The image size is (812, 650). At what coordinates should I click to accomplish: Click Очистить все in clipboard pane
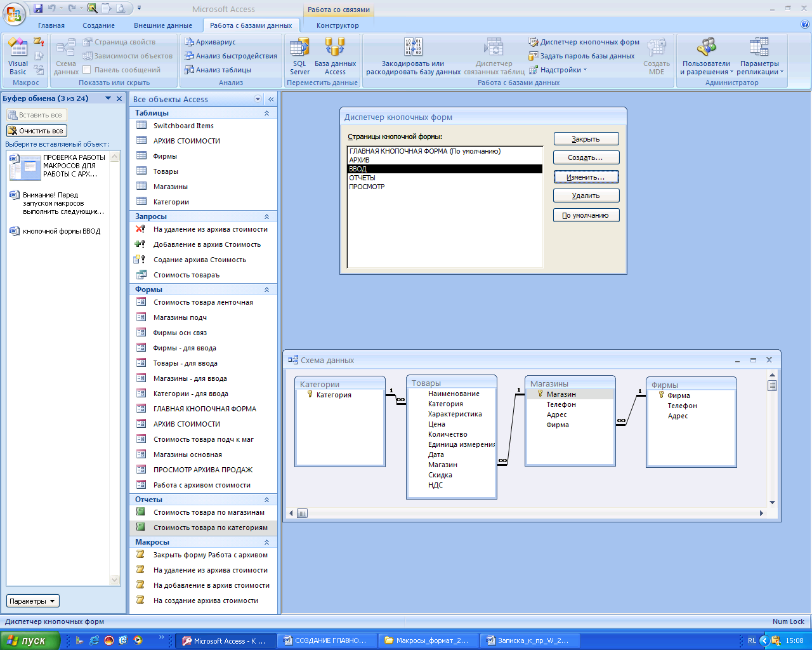(x=36, y=131)
